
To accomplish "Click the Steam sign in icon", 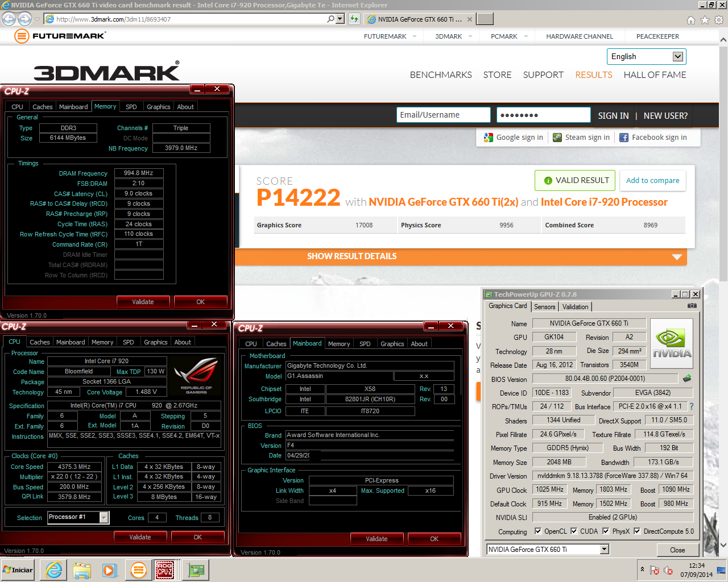I will 557,138.
